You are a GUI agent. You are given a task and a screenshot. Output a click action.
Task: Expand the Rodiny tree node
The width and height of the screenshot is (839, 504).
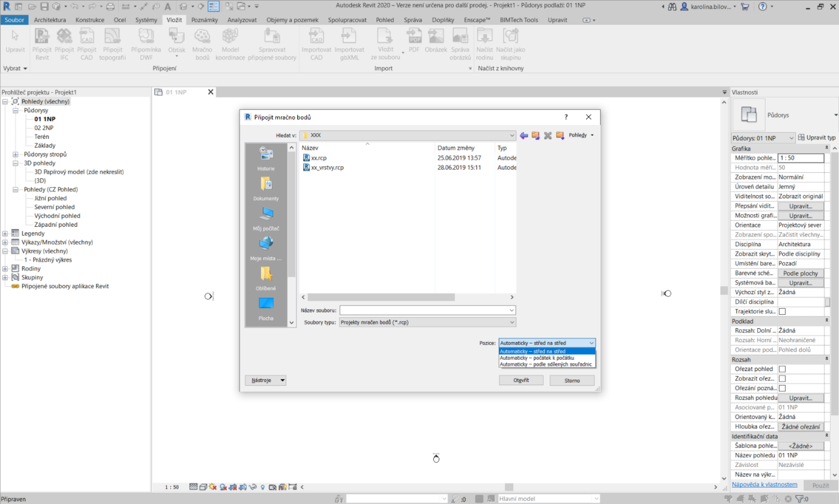point(5,269)
